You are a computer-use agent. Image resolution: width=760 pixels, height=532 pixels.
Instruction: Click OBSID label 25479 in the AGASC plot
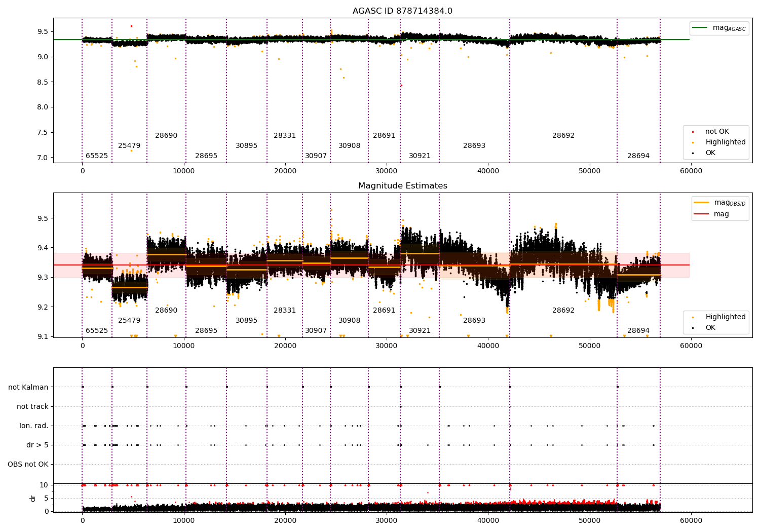click(129, 146)
